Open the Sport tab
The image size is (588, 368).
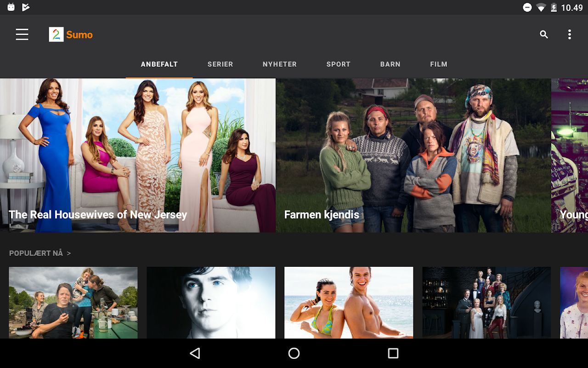pyautogui.click(x=339, y=64)
